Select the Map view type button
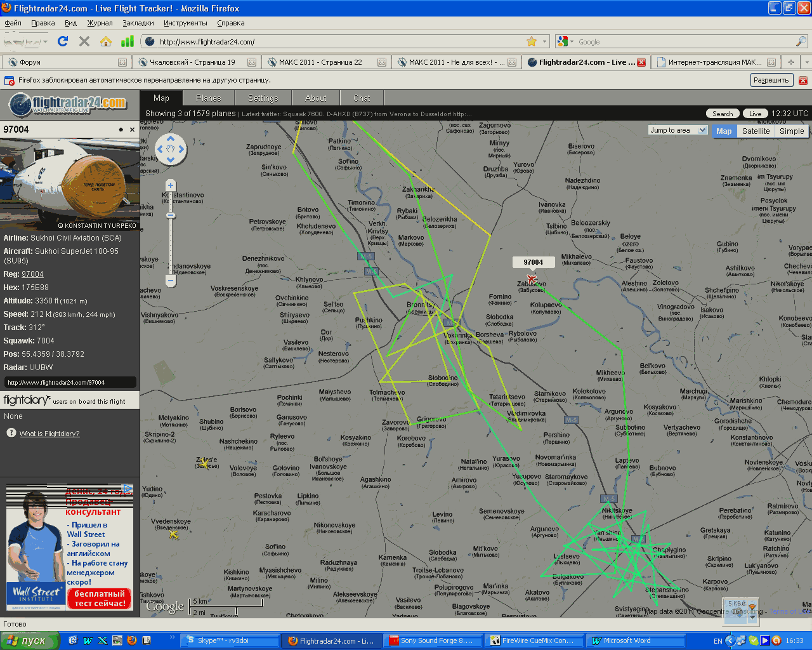This screenshot has height=650, width=812. [x=724, y=131]
